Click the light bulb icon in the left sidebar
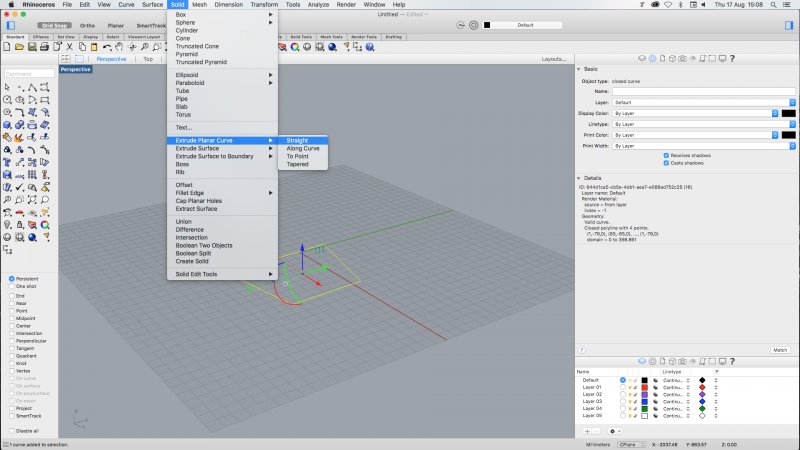 pos(7,224)
